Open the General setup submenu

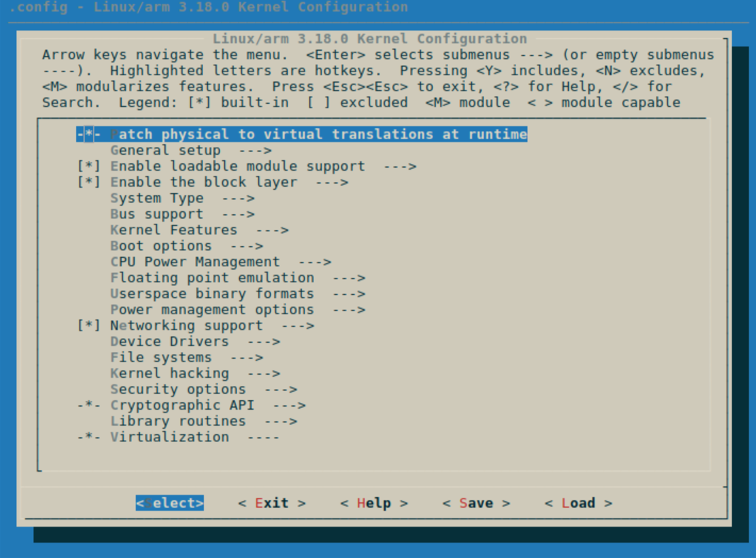click(191, 151)
